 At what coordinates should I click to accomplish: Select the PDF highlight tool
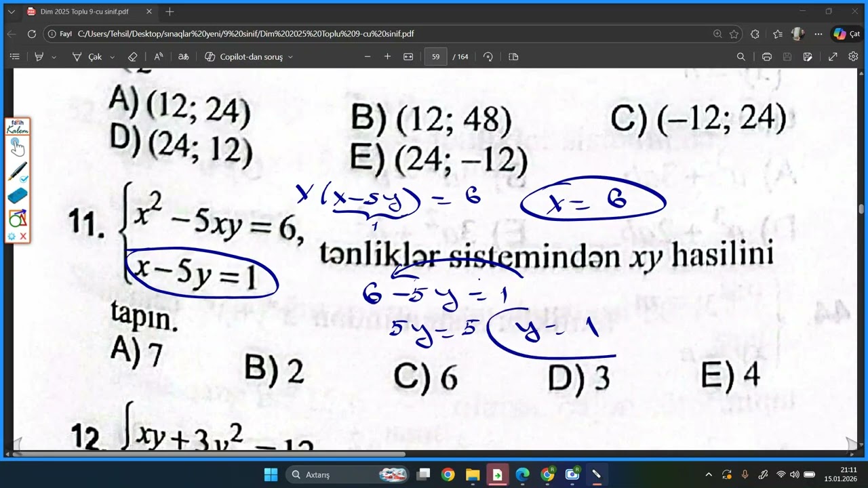(x=39, y=57)
